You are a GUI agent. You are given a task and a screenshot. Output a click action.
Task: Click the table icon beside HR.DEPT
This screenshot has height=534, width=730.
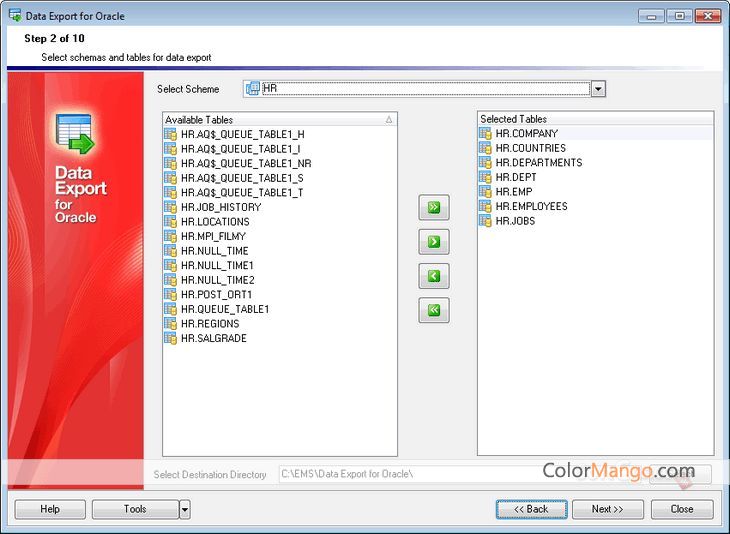tap(485, 177)
